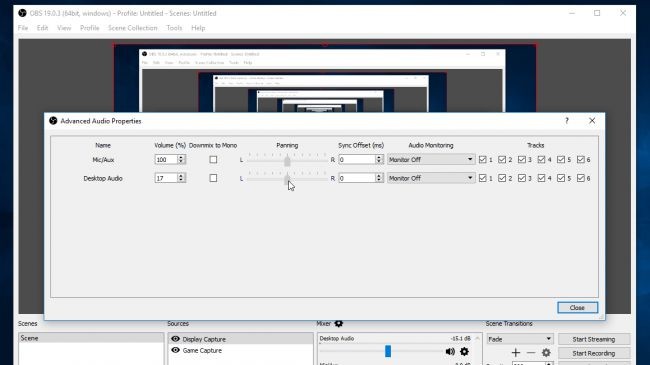Uncheck track 4 for Desktop Audio
650x365 pixels.
[x=541, y=178]
